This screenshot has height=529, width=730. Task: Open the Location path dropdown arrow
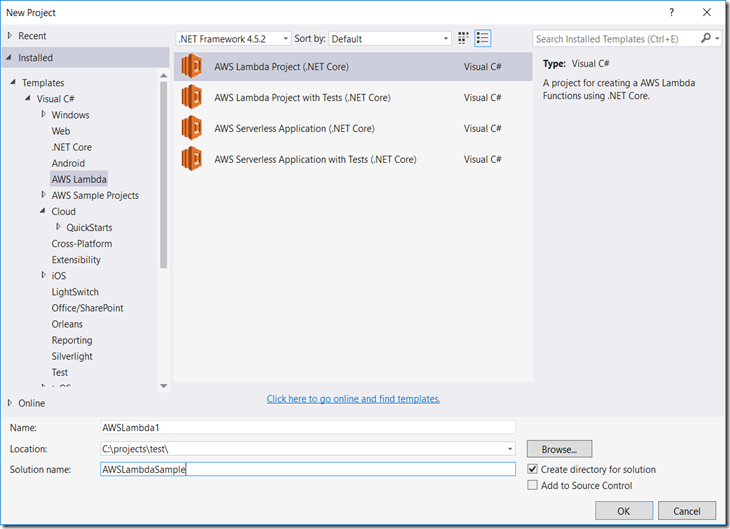pos(510,449)
